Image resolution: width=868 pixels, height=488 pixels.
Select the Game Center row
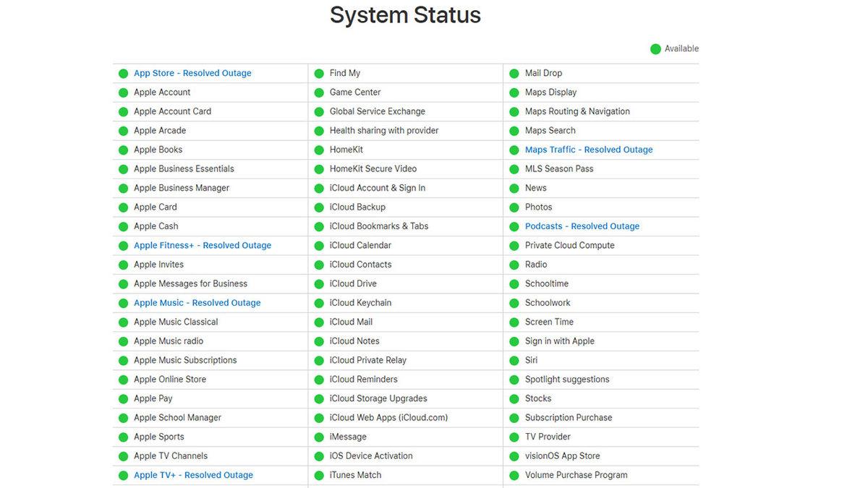(x=354, y=92)
